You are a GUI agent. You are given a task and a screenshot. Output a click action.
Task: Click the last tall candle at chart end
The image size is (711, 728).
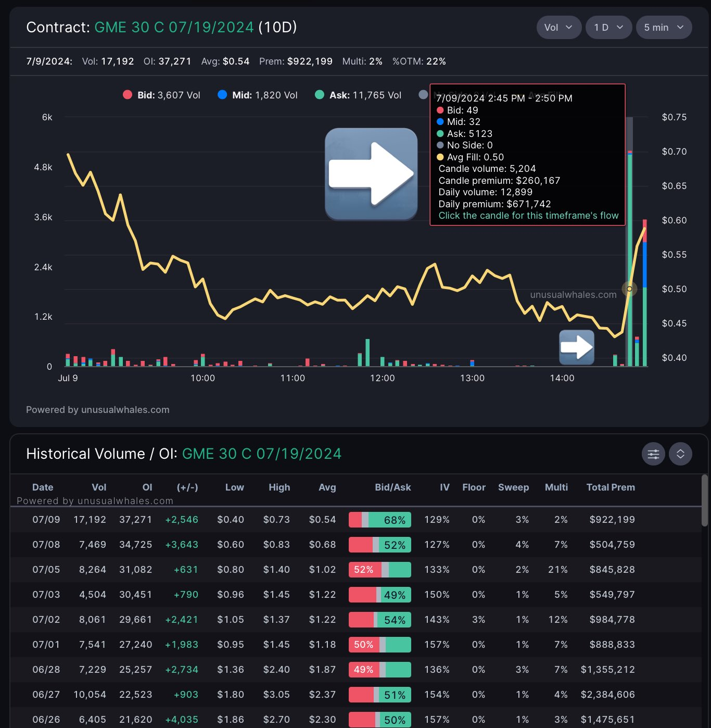point(645,293)
